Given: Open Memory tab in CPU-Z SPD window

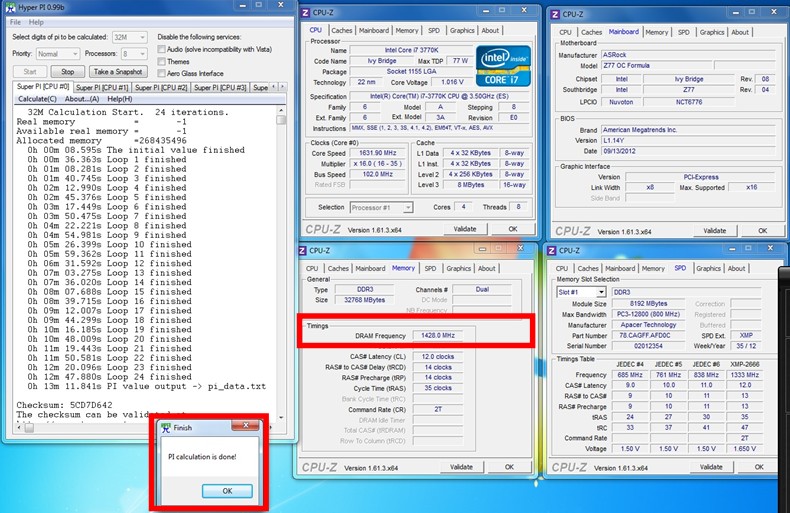Looking at the screenshot, I should [x=653, y=269].
